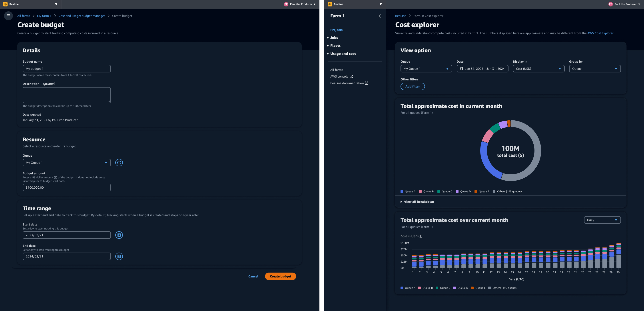Open the End date calendar picker
The height and width of the screenshot is (311, 644).
[119, 256]
